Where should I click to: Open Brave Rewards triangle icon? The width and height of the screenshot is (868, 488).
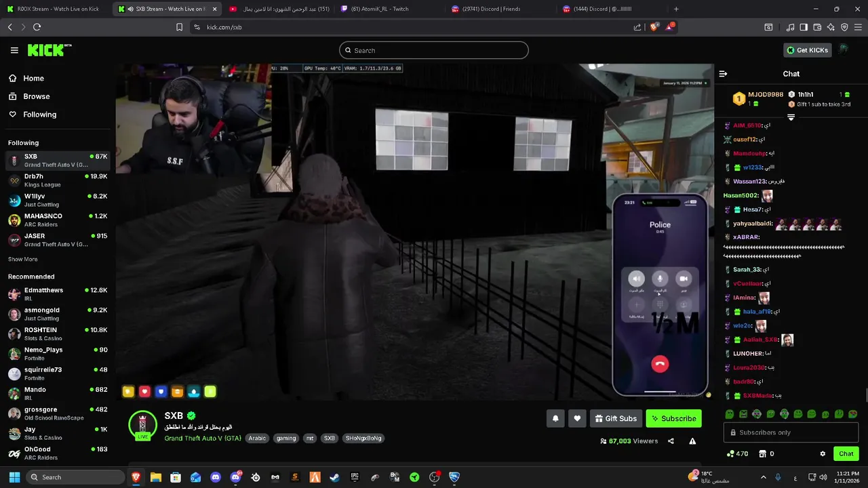click(x=670, y=27)
